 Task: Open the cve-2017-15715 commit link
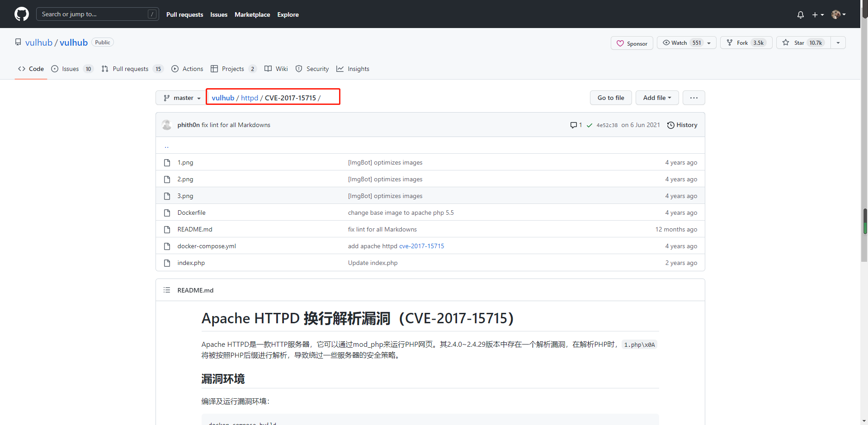coord(421,246)
